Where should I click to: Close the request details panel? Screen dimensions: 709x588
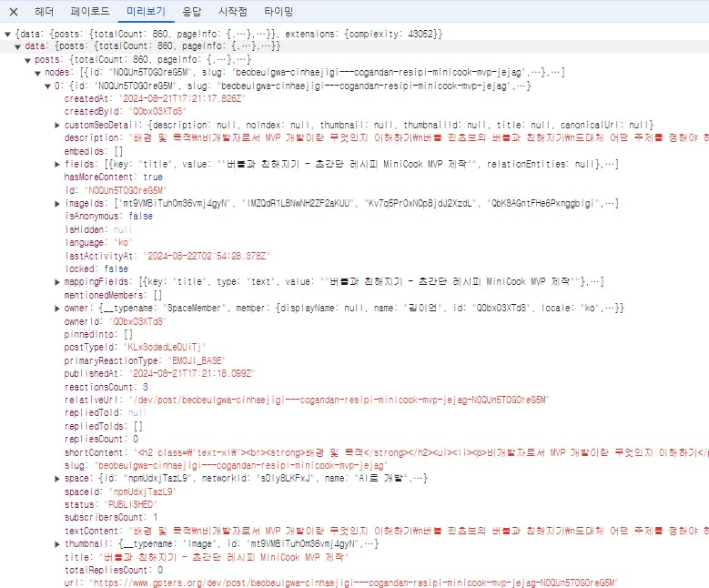[14, 12]
